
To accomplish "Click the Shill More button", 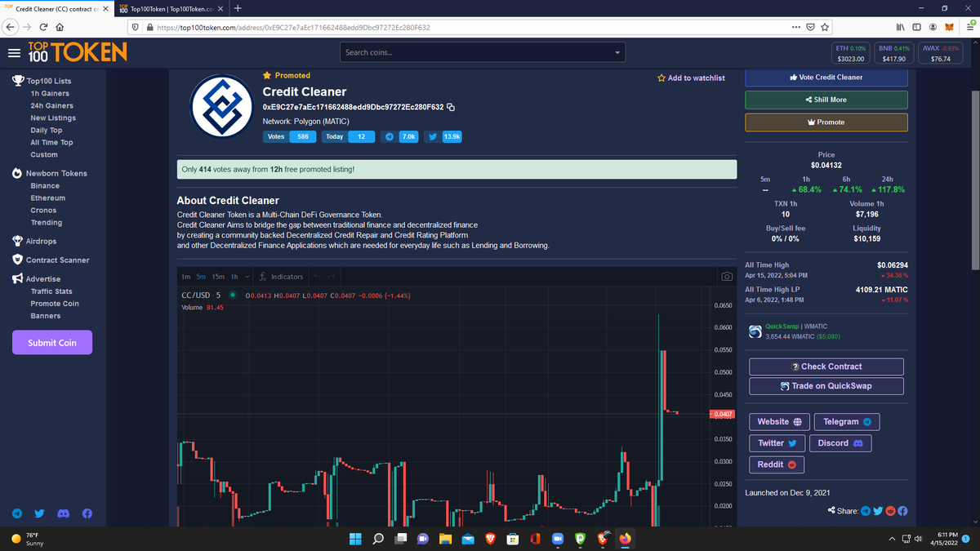I will [826, 100].
